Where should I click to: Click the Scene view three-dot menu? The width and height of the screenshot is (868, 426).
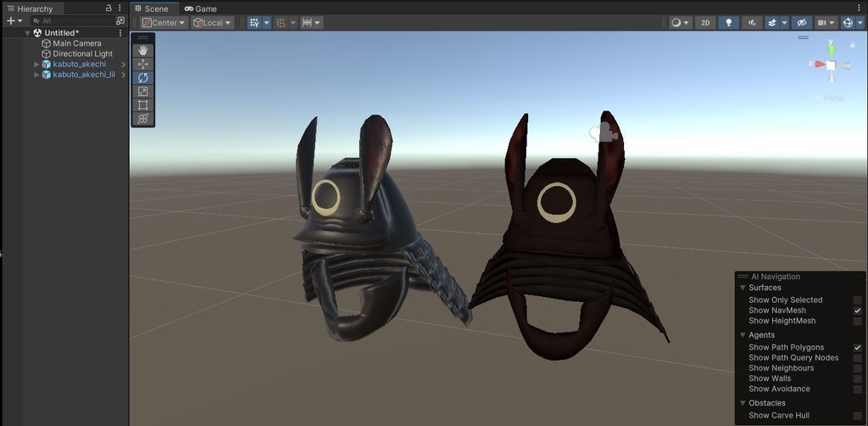(x=859, y=8)
